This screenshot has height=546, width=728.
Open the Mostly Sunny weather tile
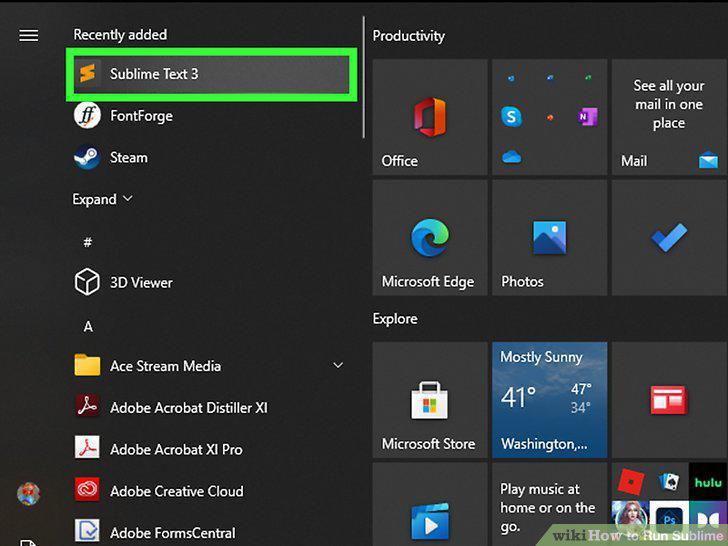550,400
